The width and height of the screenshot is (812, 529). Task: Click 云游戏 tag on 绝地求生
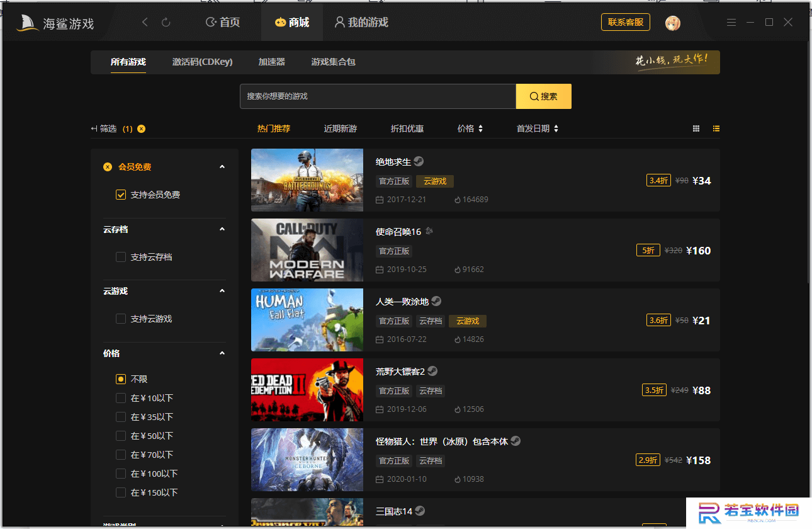pyautogui.click(x=435, y=181)
